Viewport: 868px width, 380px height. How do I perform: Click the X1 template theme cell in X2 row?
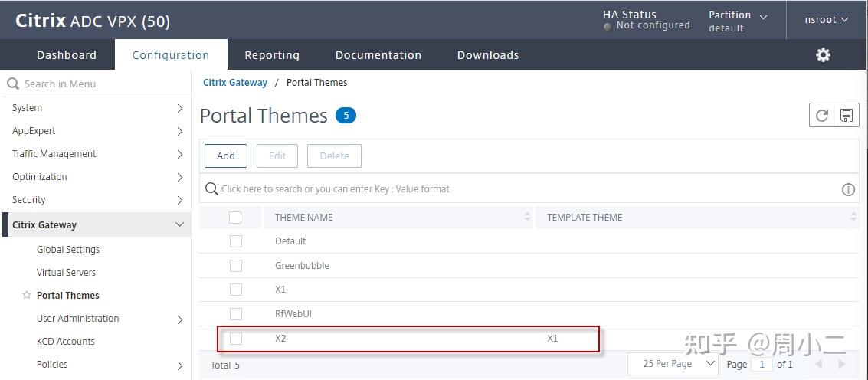click(552, 338)
